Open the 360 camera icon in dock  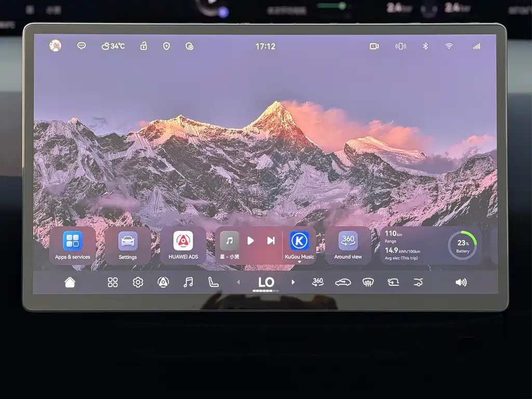click(x=318, y=282)
